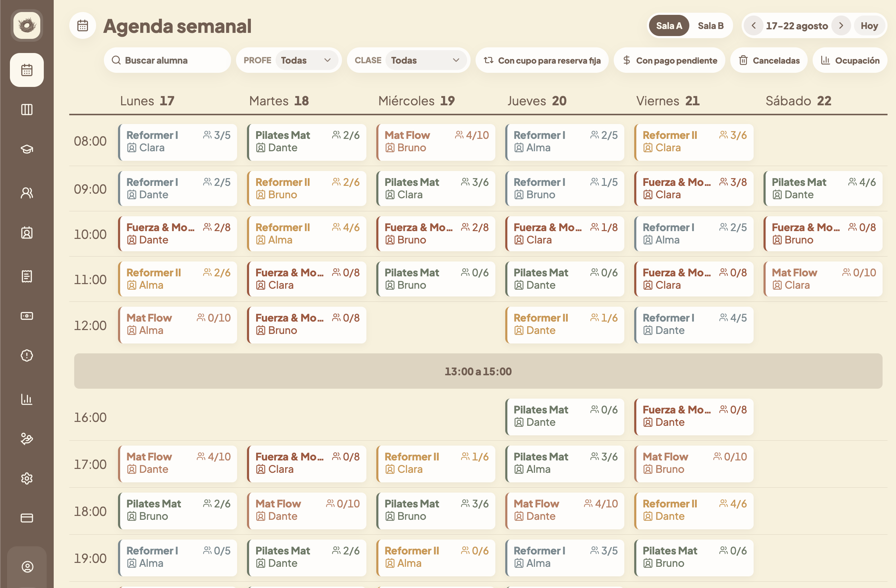Open Sábado 11:00 Mat Flow with Clara
The width and height of the screenshot is (896, 588).
[823, 279]
